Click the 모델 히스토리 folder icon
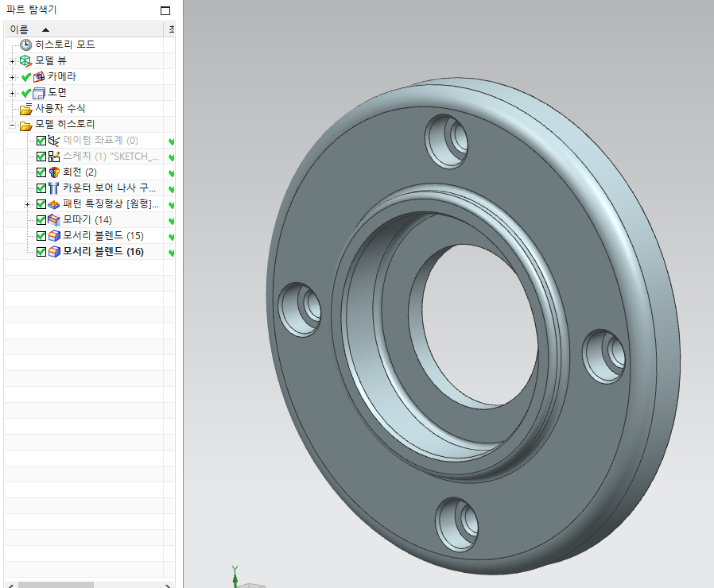Viewport: 714px width, 588px height. click(26, 124)
